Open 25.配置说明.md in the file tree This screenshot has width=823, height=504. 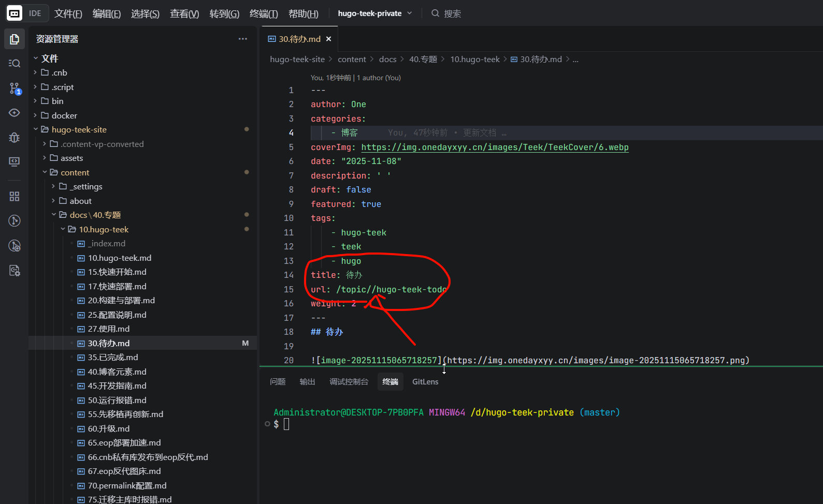[x=117, y=315]
